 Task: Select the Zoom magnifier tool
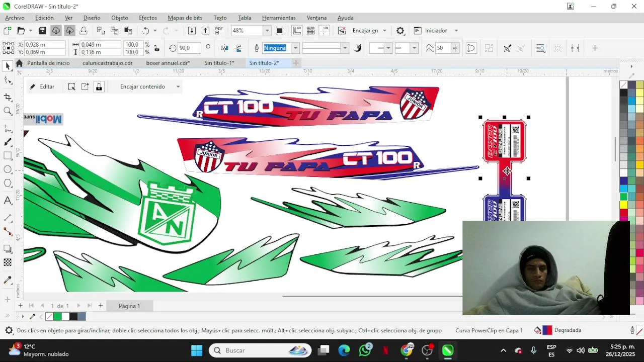(x=8, y=111)
